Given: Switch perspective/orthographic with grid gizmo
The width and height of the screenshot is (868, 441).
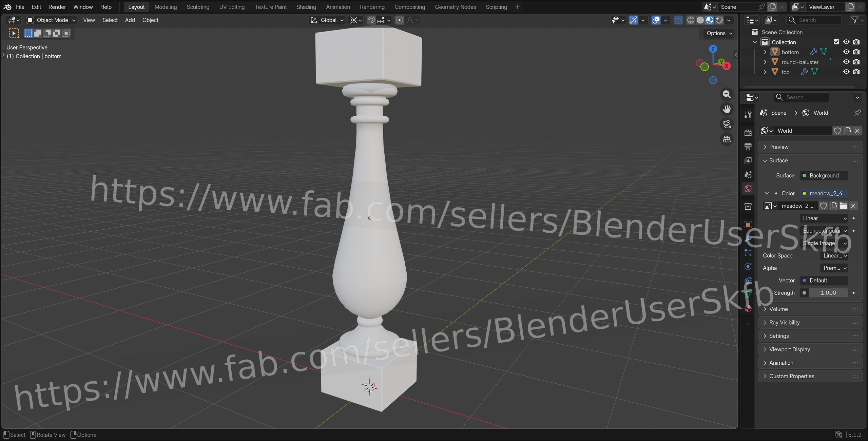Looking at the screenshot, I should pyautogui.click(x=727, y=139).
